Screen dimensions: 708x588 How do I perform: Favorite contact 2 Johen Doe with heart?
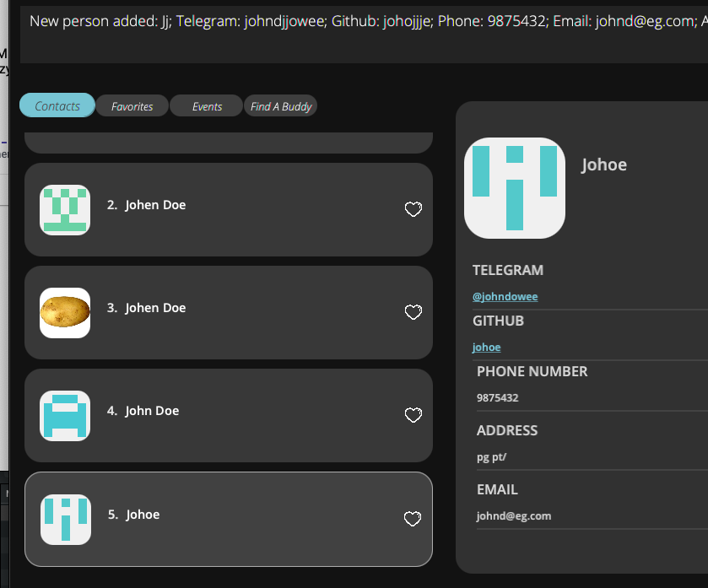(413, 209)
